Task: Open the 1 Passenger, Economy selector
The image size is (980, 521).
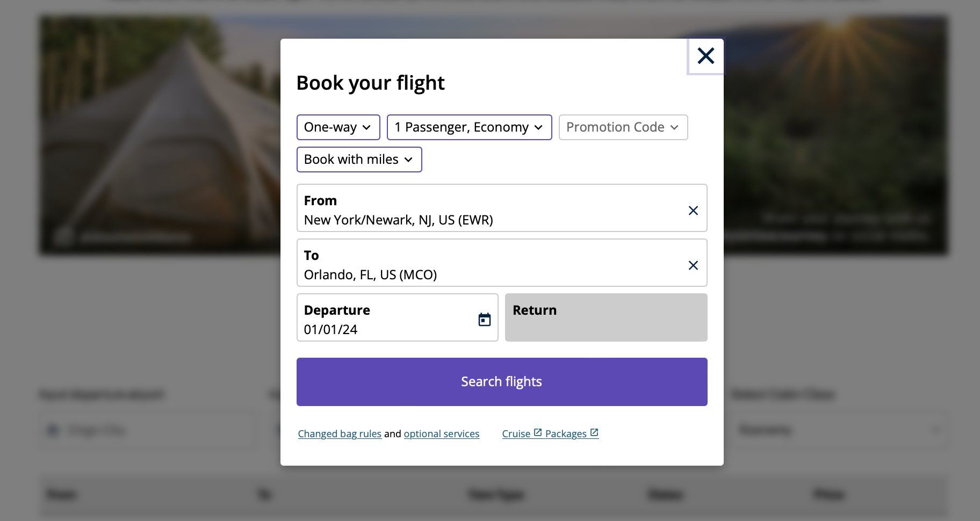Action: point(469,127)
